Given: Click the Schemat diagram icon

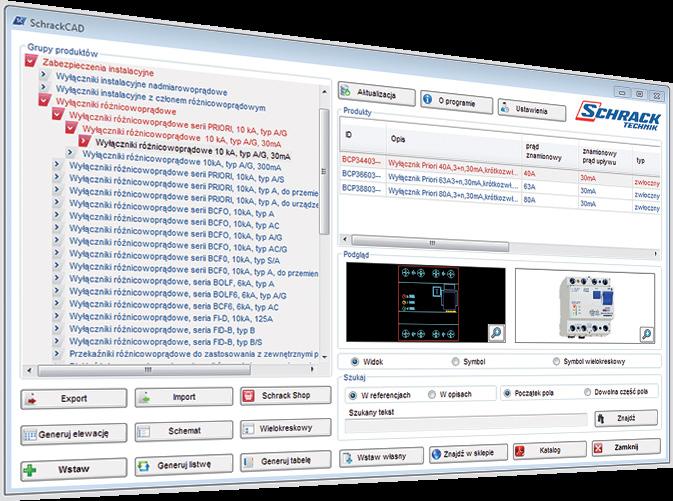Looking at the screenshot, I should coord(144,431).
